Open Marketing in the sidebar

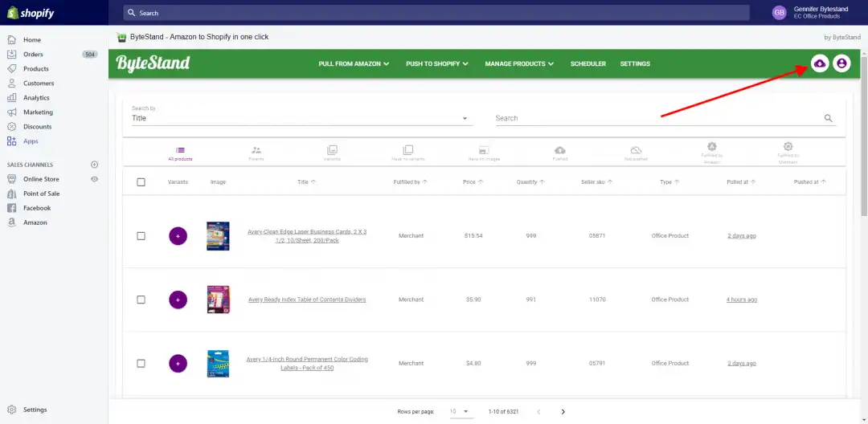[x=38, y=112]
